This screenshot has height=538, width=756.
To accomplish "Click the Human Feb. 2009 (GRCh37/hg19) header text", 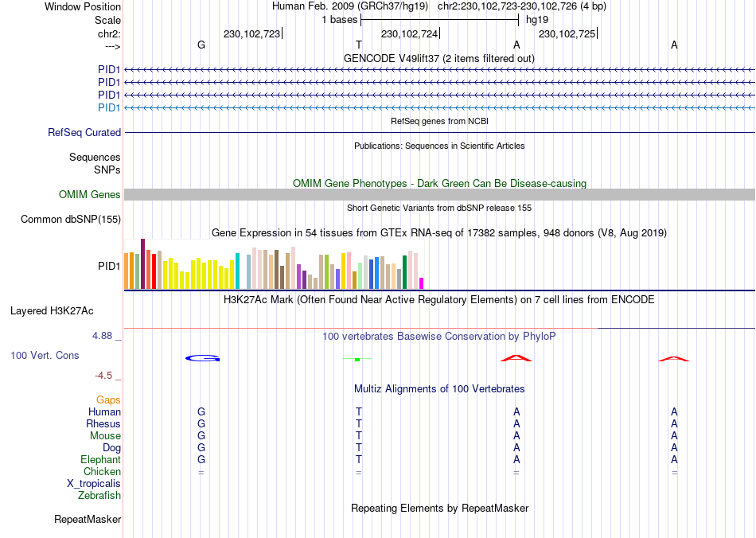I will (x=350, y=6).
